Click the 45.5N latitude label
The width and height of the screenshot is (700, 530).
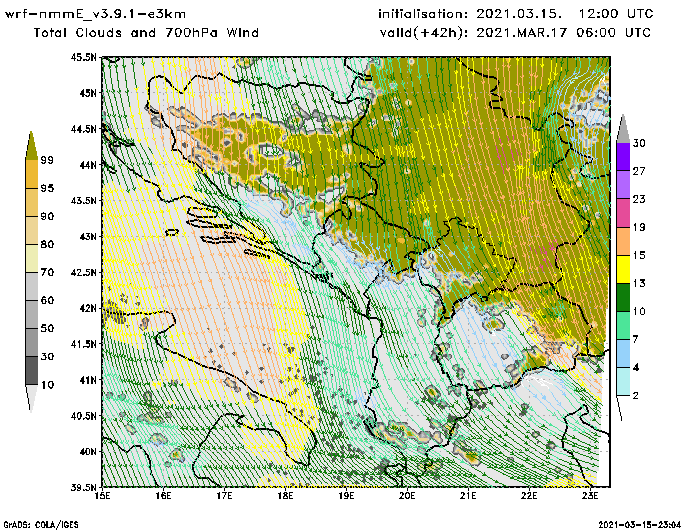(83, 57)
